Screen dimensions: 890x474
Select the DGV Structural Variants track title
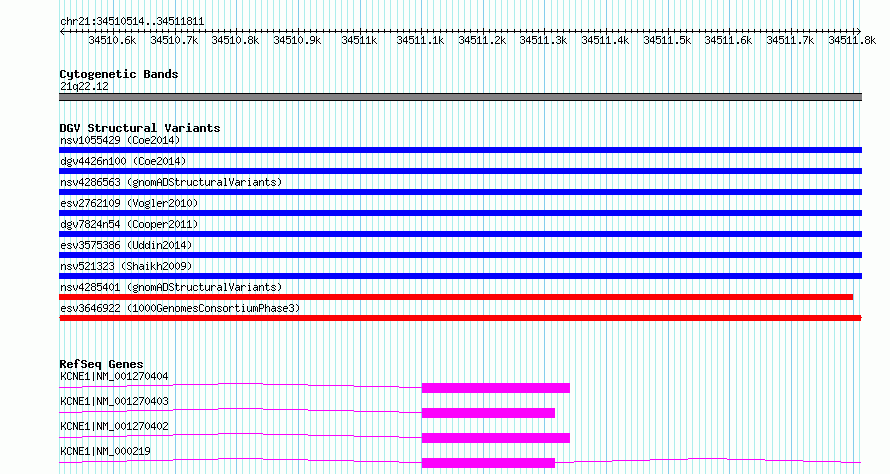[140, 128]
